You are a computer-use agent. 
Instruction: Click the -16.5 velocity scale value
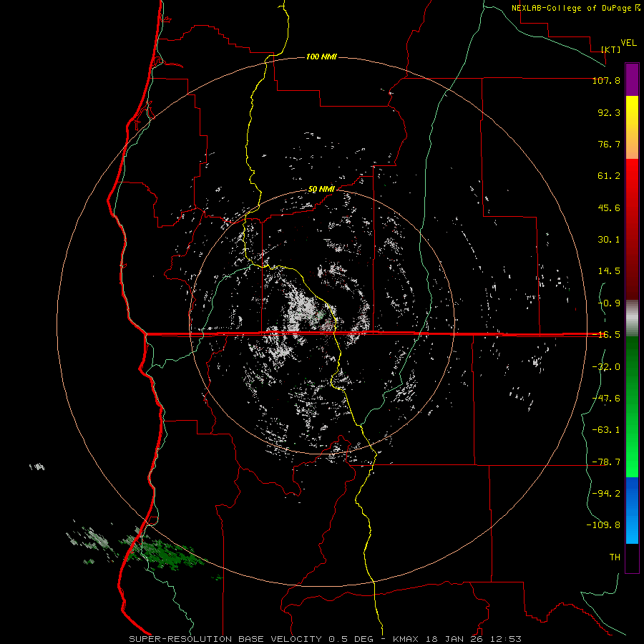pos(606,335)
